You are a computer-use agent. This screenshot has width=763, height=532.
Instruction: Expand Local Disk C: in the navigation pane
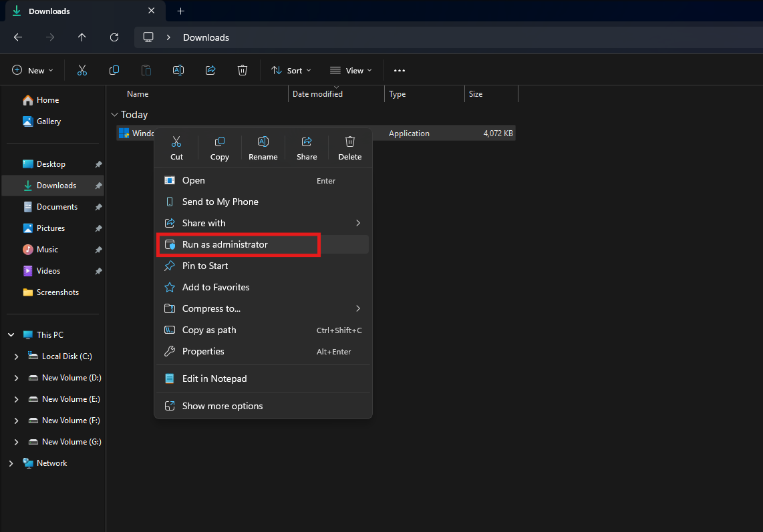[16, 356]
